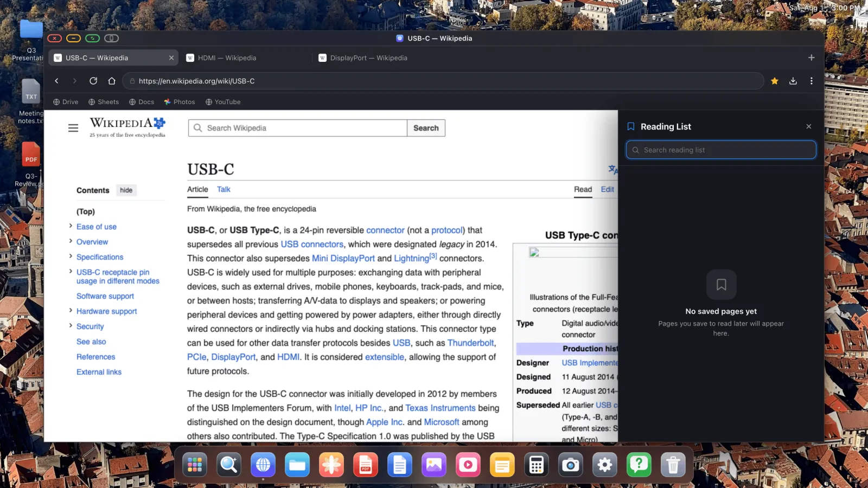The height and width of the screenshot is (488, 868).
Task: Open the Wikipedia hamburger main menu
Action: click(73, 128)
